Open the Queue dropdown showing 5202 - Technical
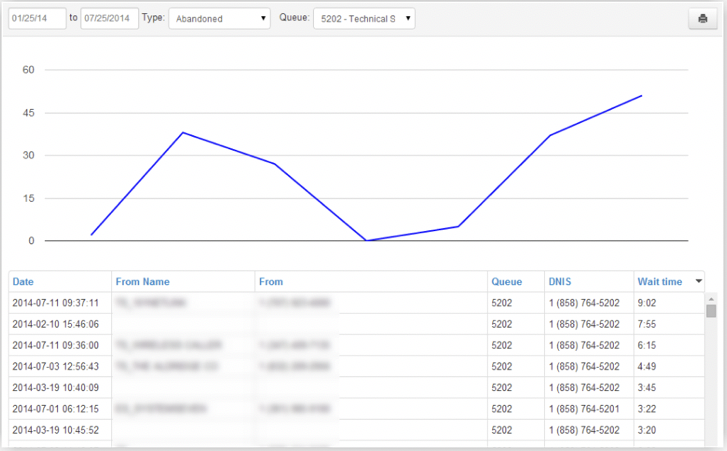 363,18
